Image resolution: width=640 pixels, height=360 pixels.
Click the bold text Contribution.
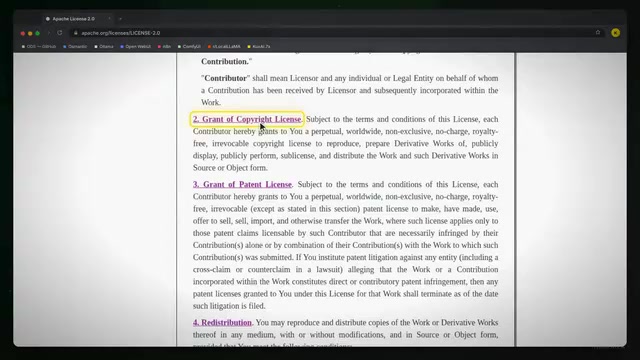(x=225, y=62)
